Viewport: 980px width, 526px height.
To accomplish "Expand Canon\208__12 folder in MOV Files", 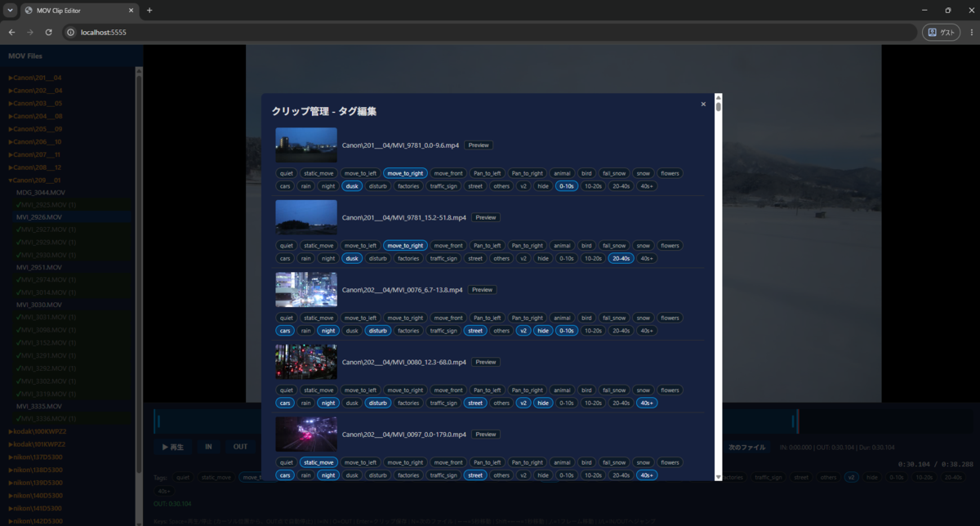I will pos(35,167).
